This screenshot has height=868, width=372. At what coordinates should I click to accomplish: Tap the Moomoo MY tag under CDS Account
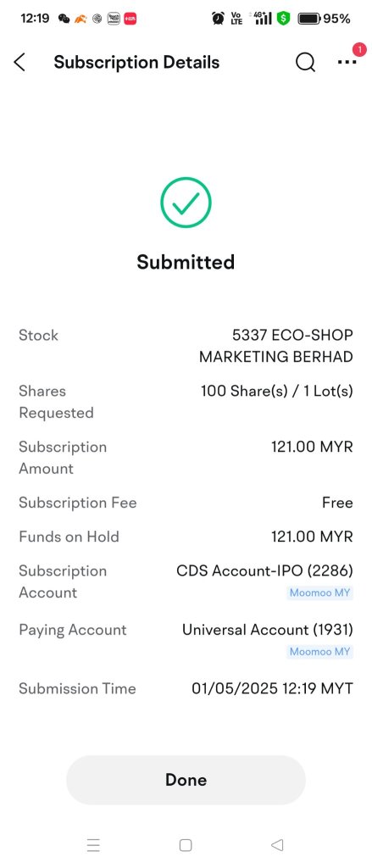click(x=320, y=593)
